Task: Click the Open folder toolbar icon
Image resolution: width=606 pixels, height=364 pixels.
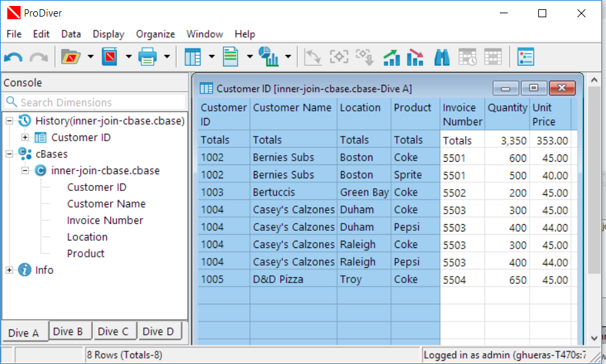Action: click(x=70, y=57)
